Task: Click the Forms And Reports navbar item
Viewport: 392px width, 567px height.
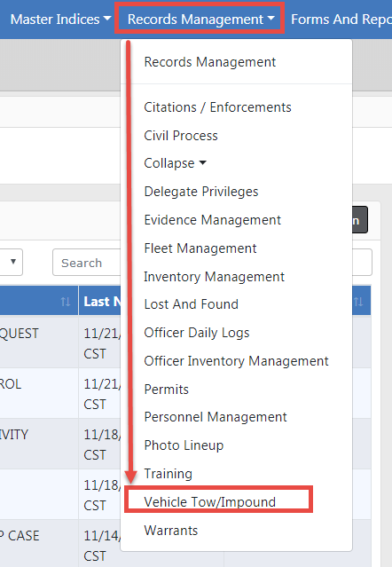Action: point(341,20)
